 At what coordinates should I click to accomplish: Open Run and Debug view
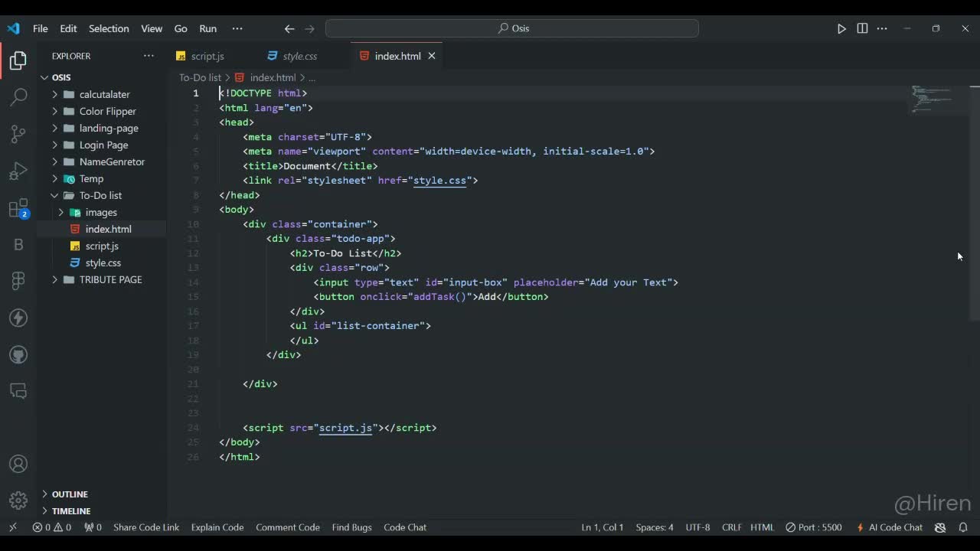(x=18, y=171)
